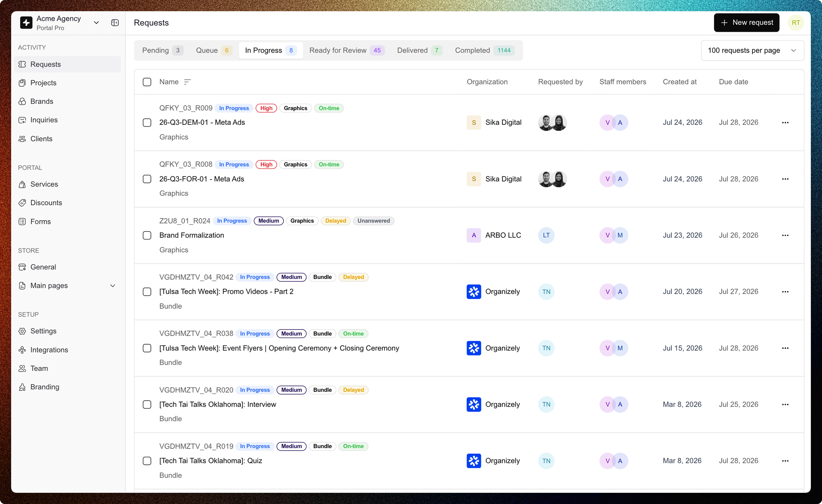Viewport: 822px width, 504px height.
Task: Click the New request button
Action: (747, 23)
